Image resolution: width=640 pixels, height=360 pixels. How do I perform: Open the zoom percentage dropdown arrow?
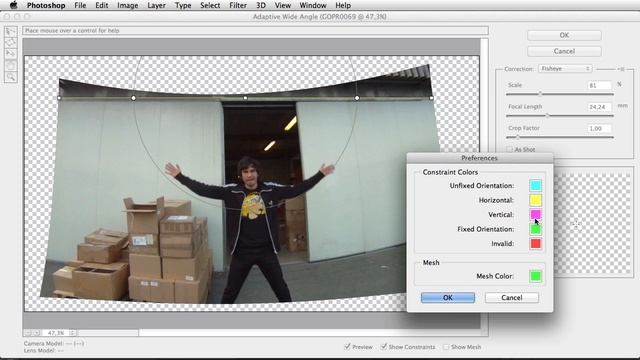click(x=73, y=333)
